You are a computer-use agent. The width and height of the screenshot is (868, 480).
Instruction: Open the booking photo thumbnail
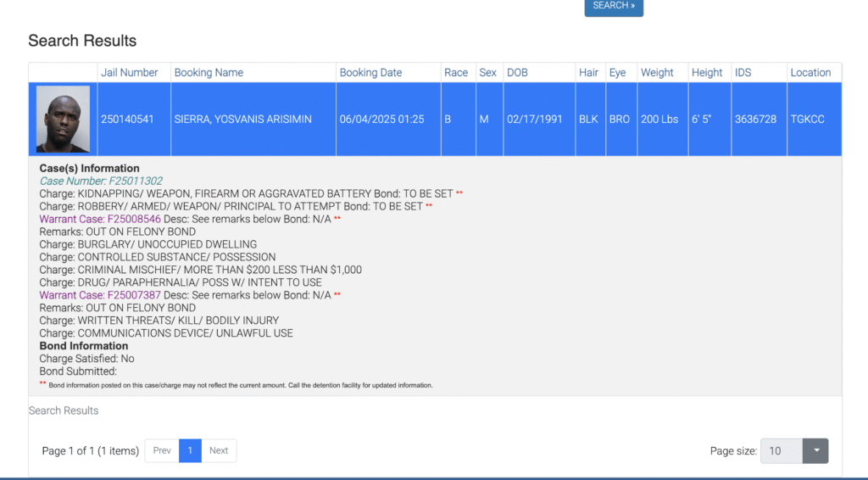coord(63,119)
